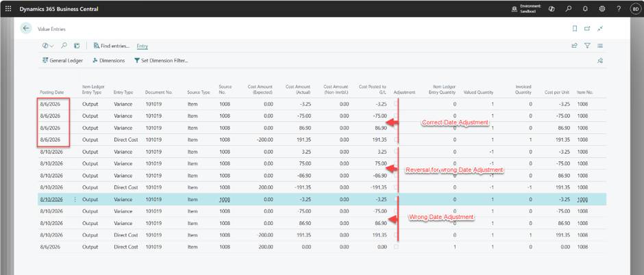Image resolution: width=644 pixels, height=275 pixels.
Task: Click the bookmark page icon
Action: point(575,28)
